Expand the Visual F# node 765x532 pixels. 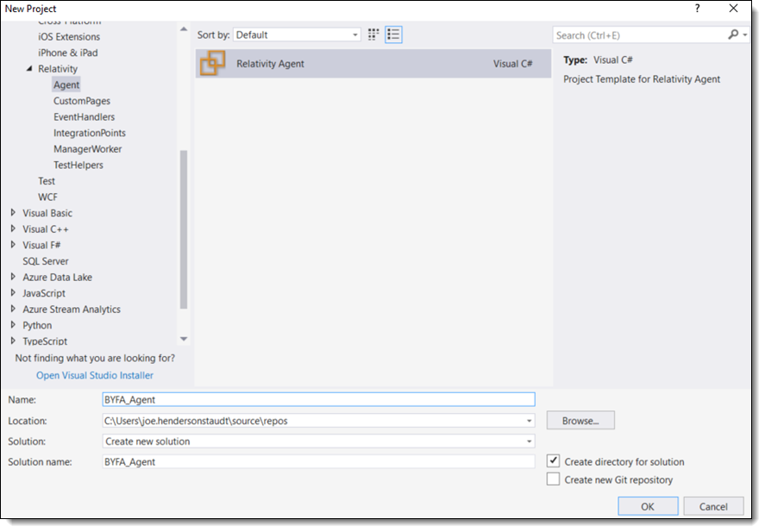[x=13, y=245]
